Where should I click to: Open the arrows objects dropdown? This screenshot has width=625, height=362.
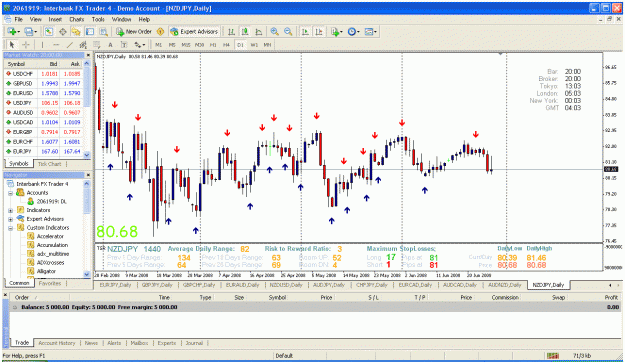[140, 45]
